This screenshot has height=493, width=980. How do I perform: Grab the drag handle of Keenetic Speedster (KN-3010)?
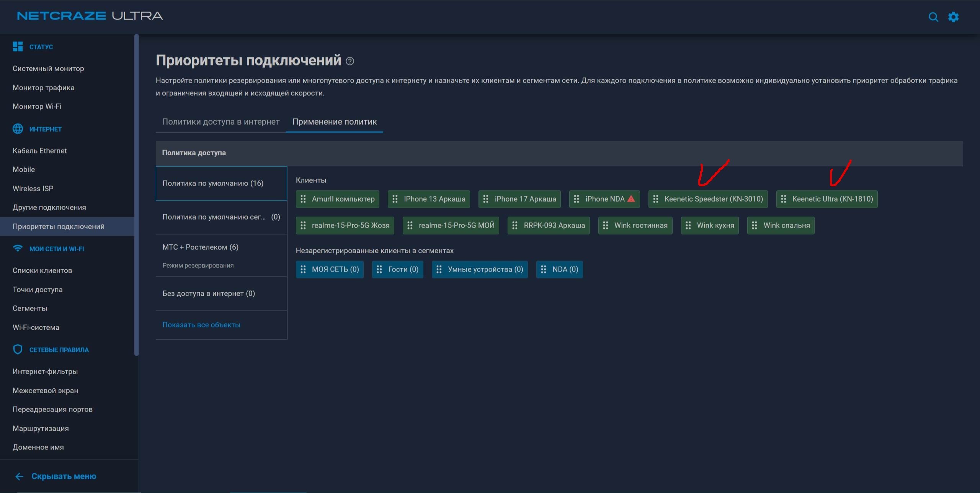656,199
